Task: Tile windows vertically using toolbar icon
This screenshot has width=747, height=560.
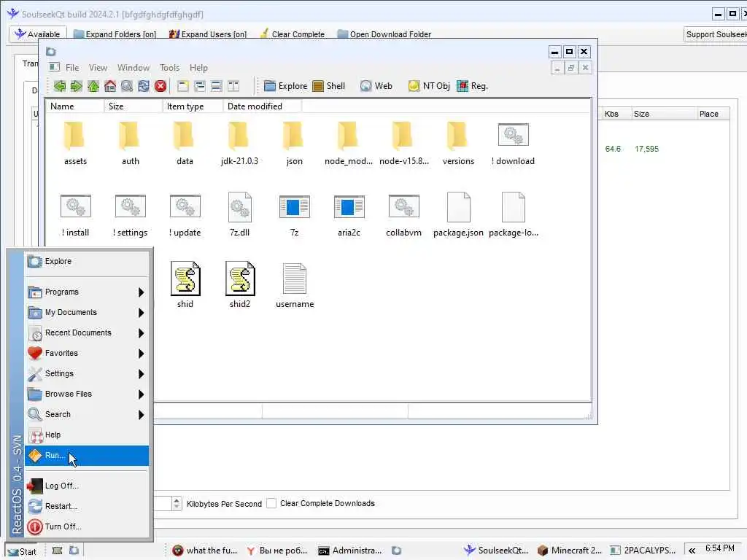Action: tap(233, 86)
